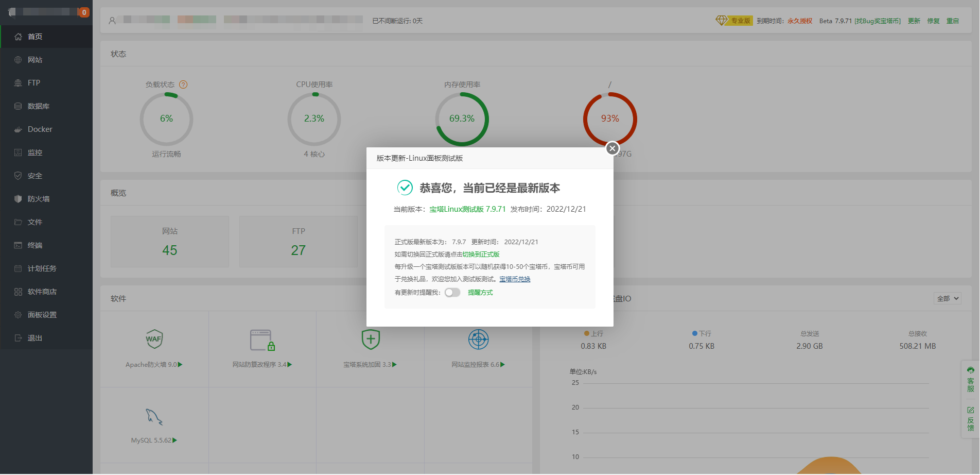This screenshot has height=475, width=980.
Task: Click the 重启 link in header
Action: [x=953, y=21]
